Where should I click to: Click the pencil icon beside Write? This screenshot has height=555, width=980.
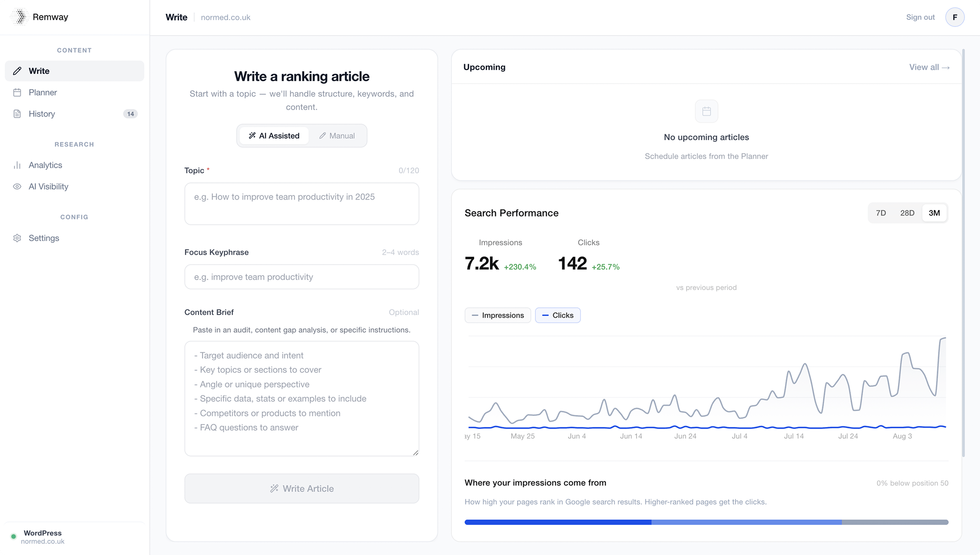[17, 71]
